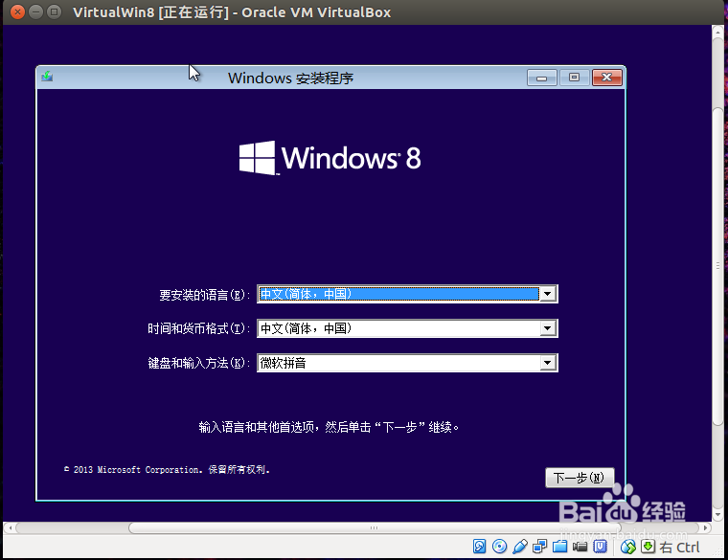
Task: Click the CPU virtualization chip status icon
Action: click(x=601, y=547)
